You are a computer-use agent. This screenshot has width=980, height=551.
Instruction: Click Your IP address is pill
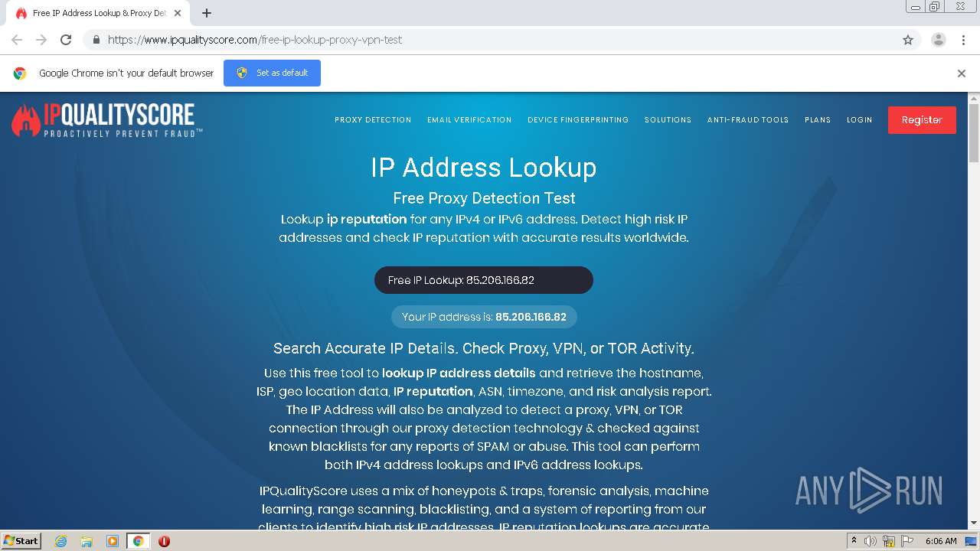click(484, 317)
